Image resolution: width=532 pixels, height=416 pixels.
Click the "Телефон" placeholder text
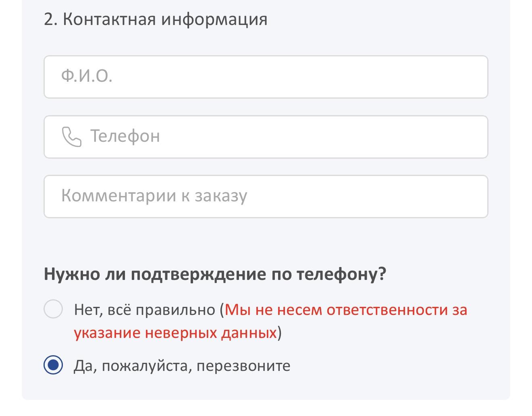pos(125,136)
